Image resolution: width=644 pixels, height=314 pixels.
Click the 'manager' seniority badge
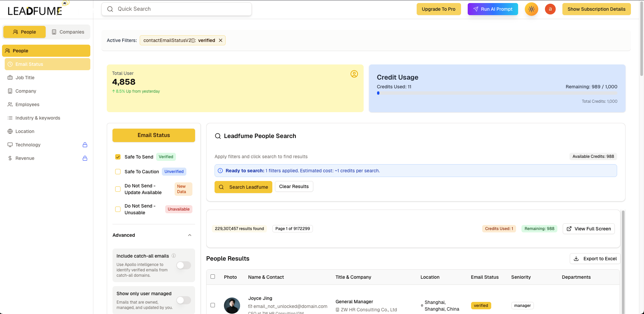coord(522,306)
